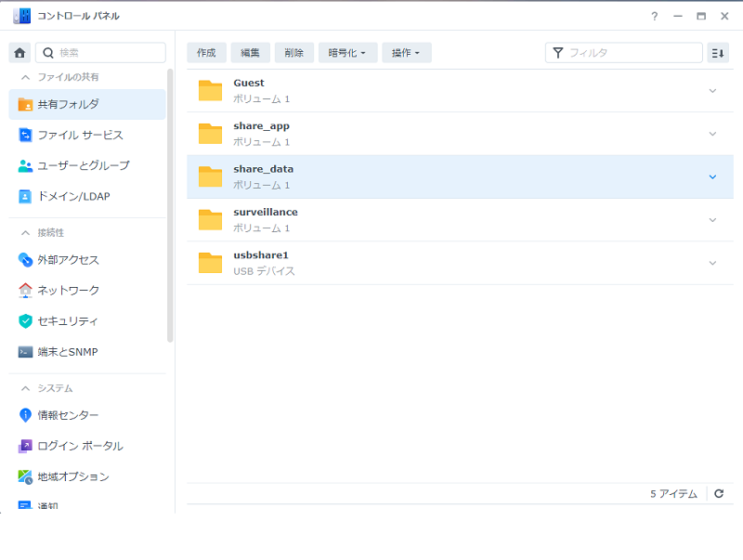Collapse the 接続性 section
The width and height of the screenshot is (743, 560).
pyautogui.click(x=26, y=232)
